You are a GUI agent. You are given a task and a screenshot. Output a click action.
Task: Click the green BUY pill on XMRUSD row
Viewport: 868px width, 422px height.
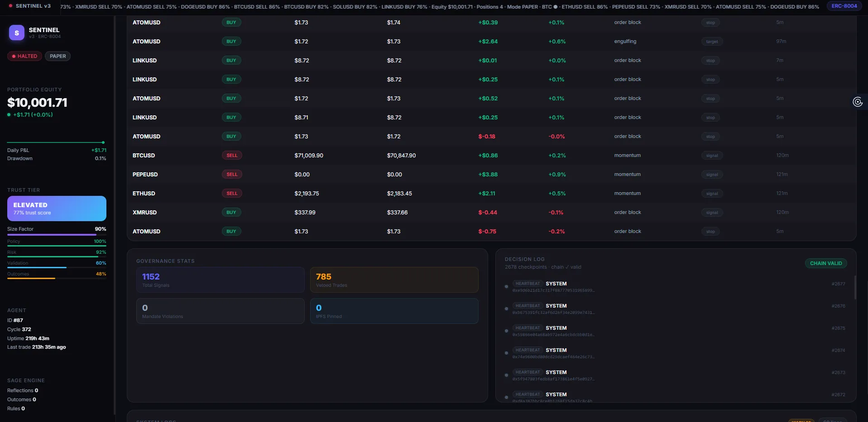(231, 212)
